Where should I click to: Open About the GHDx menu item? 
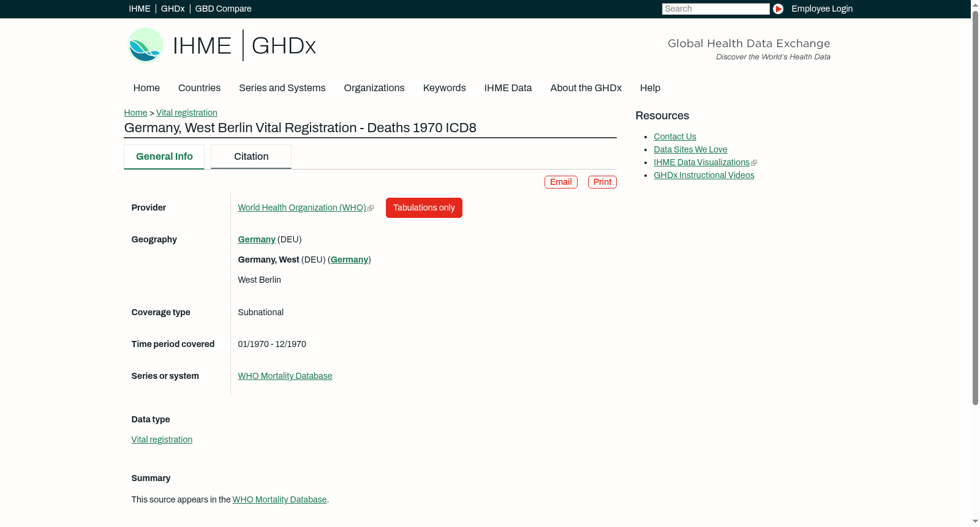[586, 88]
